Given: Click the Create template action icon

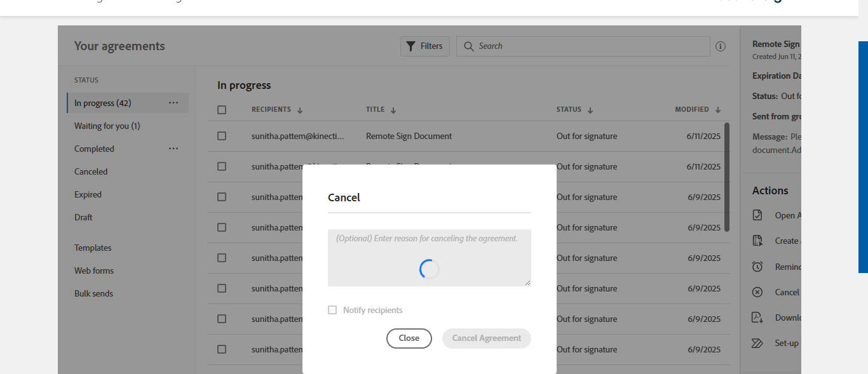Looking at the screenshot, I should 757,241.
